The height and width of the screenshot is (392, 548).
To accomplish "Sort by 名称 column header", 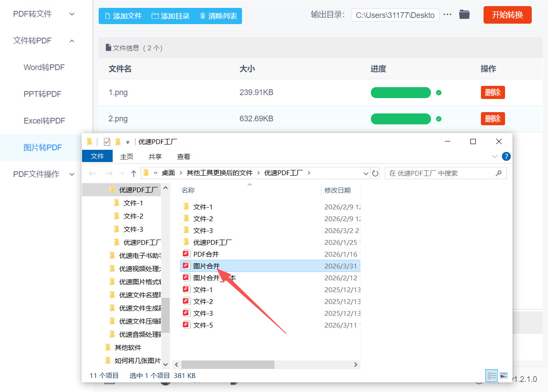I will pos(188,190).
